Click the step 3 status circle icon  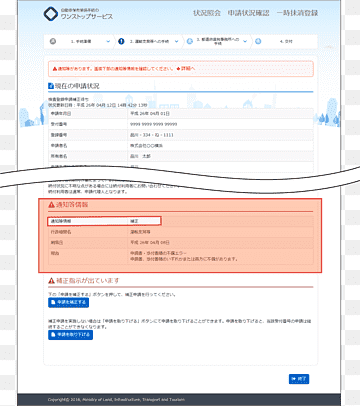(x=190, y=41)
